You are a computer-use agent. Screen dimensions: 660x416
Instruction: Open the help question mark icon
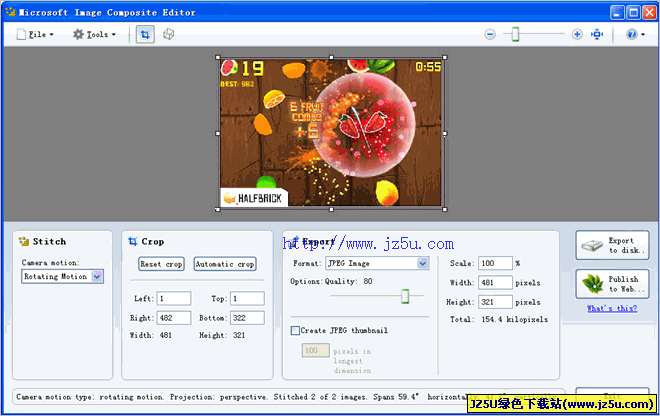[x=631, y=35]
